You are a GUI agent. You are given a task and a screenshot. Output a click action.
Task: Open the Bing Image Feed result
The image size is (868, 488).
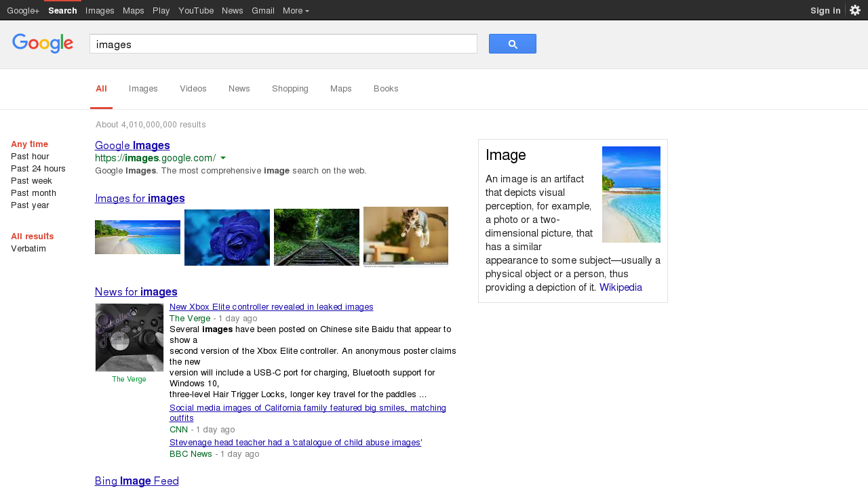[x=137, y=481]
